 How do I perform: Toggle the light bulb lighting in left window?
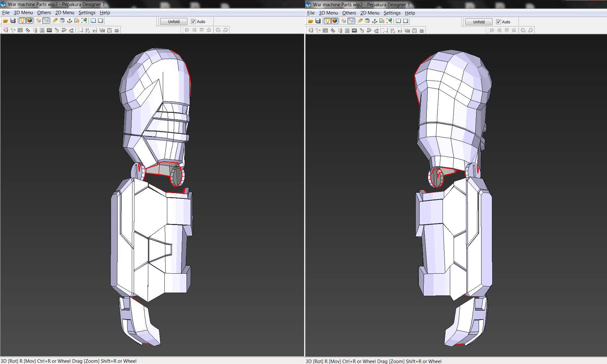[x=22, y=21]
